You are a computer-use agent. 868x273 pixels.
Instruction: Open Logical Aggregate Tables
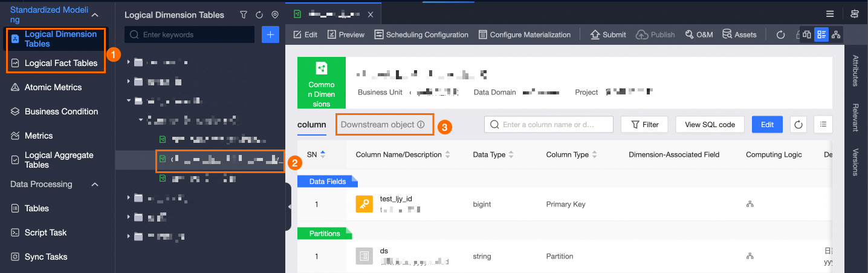tap(59, 160)
